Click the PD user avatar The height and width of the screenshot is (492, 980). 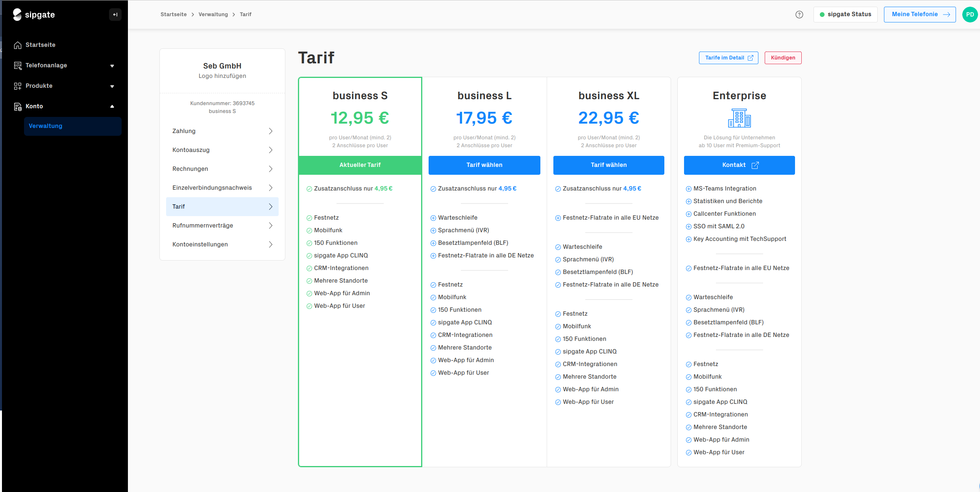point(970,15)
